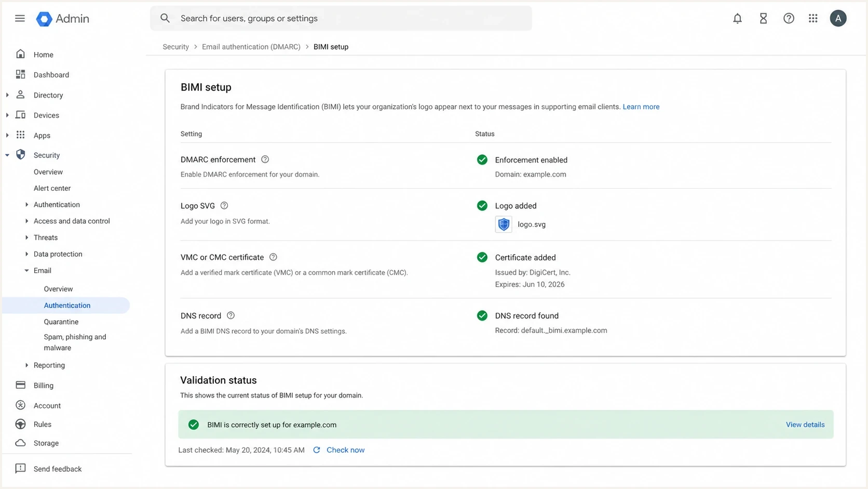This screenshot has width=868, height=489.
Task: Click the logo.svg file name
Action: point(532,224)
